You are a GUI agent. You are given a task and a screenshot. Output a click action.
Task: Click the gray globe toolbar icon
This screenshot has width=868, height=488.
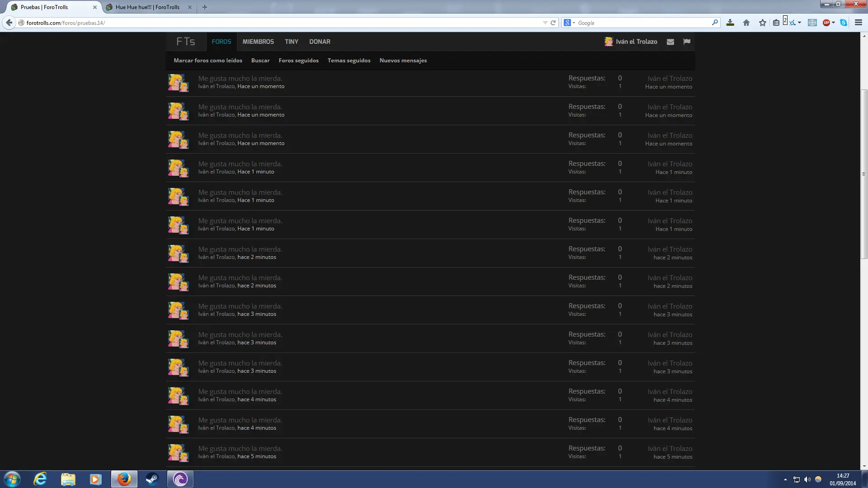[x=812, y=23]
